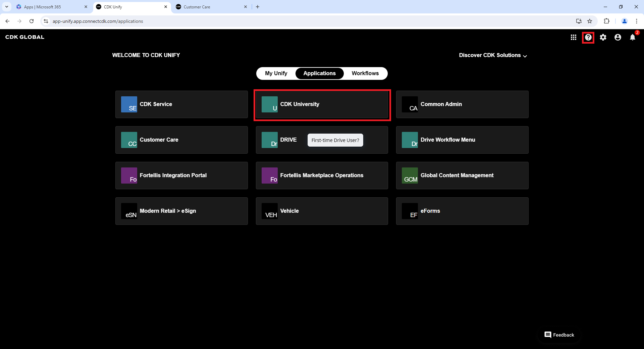Select the Applications tab
Image resolution: width=644 pixels, height=349 pixels.
click(x=320, y=73)
